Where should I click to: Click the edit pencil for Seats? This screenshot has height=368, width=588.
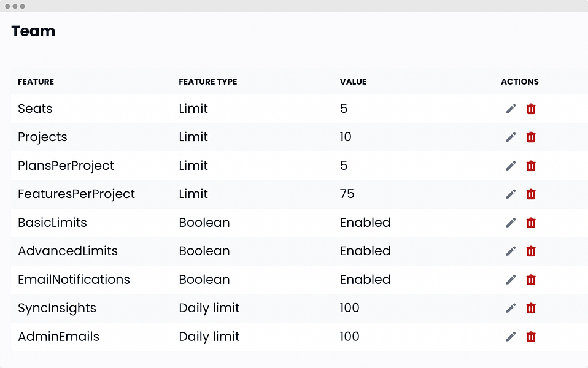point(511,109)
